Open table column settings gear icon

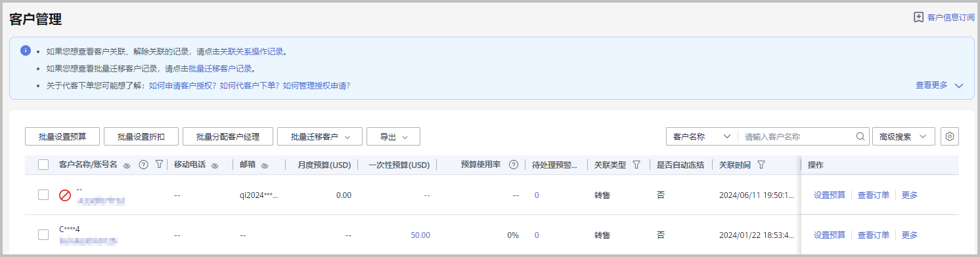pyautogui.click(x=949, y=136)
